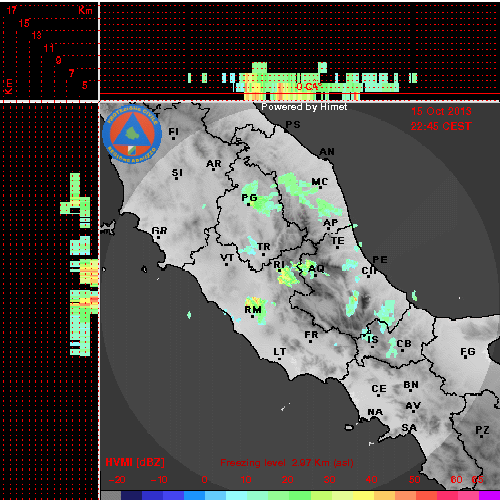Click the 15 Oct 2013 date stamp

click(x=441, y=111)
